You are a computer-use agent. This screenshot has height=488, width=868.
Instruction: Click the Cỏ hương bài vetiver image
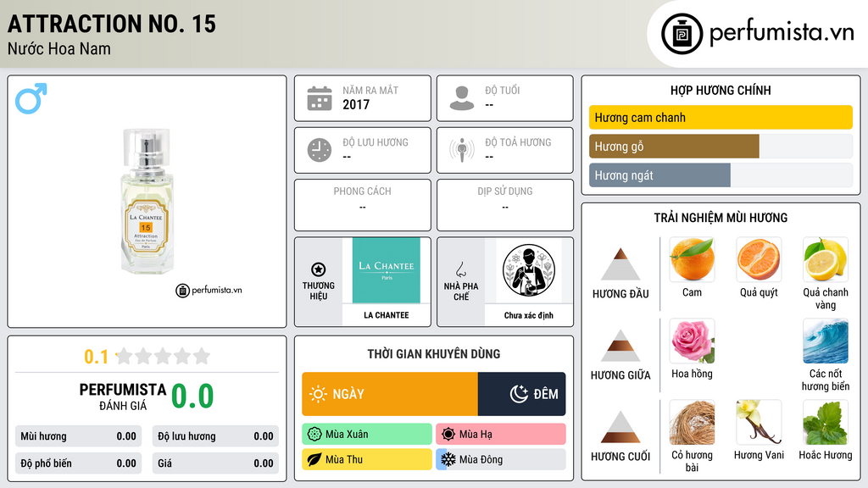(692, 422)
